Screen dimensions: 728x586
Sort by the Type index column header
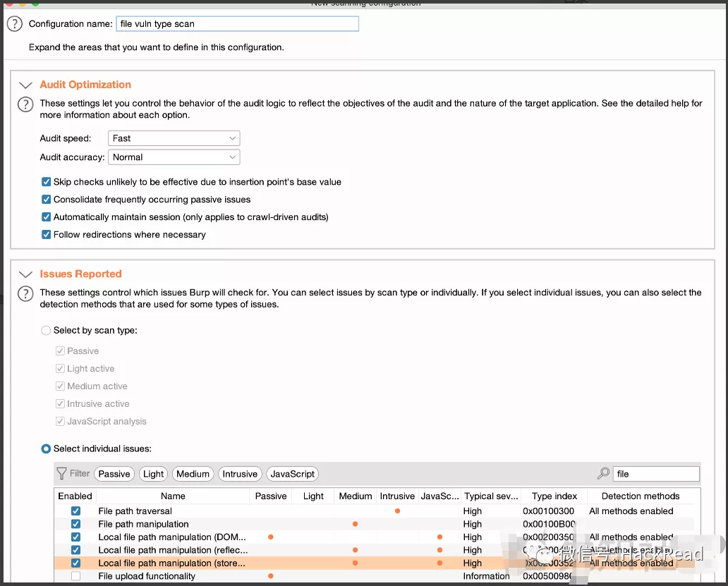pyautogui.click(x=554, y=496)
